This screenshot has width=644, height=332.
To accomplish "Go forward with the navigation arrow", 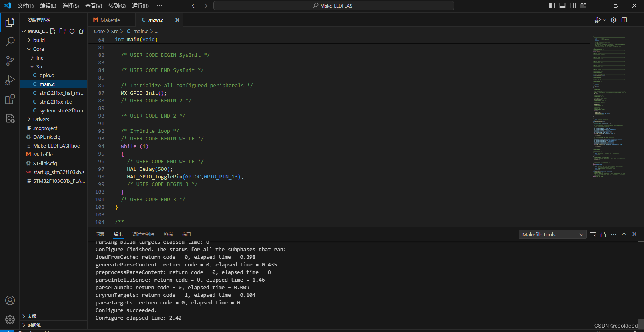I will click(x=205, y=6).
